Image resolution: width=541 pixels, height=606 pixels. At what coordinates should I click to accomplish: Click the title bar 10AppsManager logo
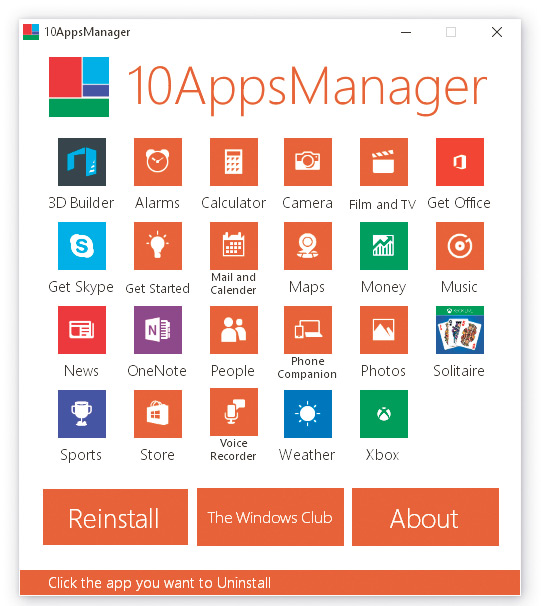pyautogui.click(x=31, y=32)
